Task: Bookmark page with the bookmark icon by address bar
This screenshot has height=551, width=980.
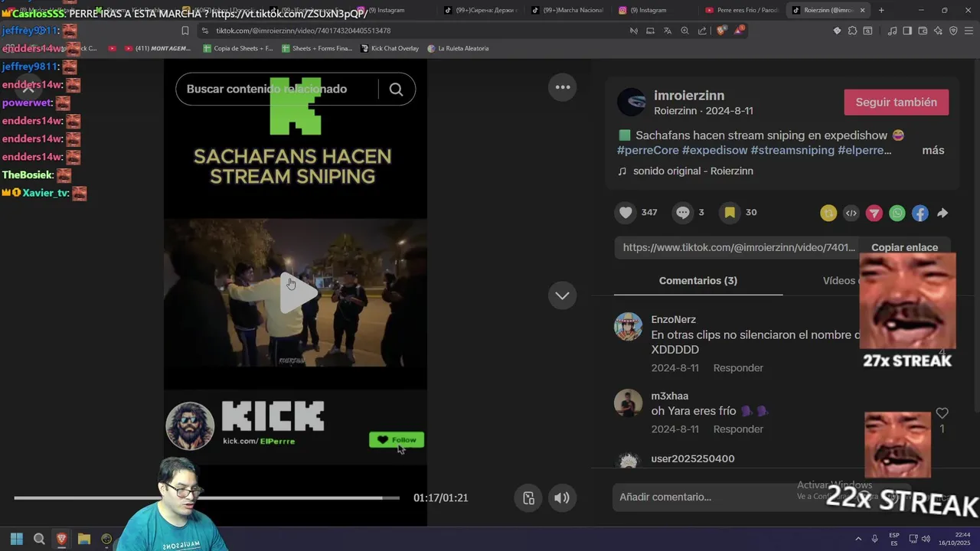Action: coord(185,31)
